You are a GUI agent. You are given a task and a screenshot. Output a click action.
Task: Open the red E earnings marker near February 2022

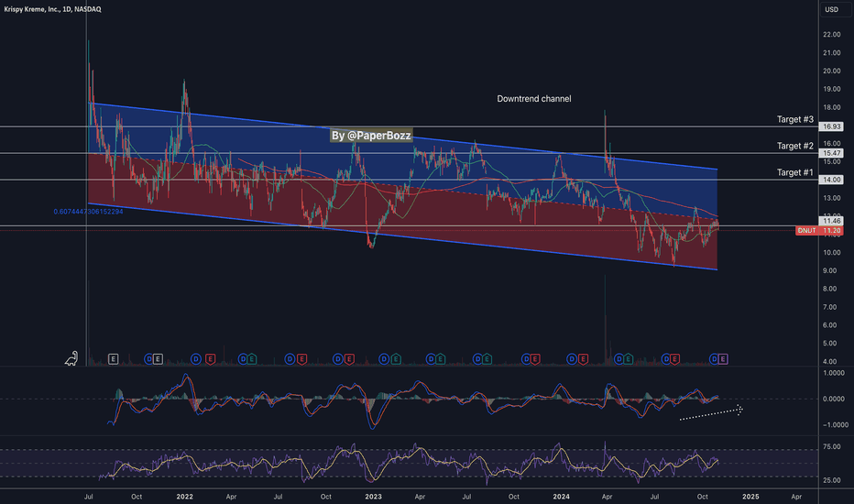click(210, 359)
